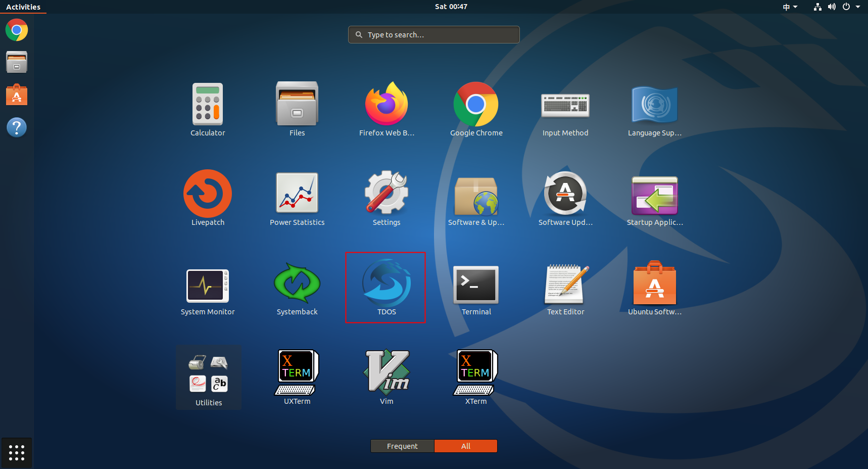The height and width of the screenshot is (469, 868).
Task: Open the Utilities folder
Action: (209, 378)
